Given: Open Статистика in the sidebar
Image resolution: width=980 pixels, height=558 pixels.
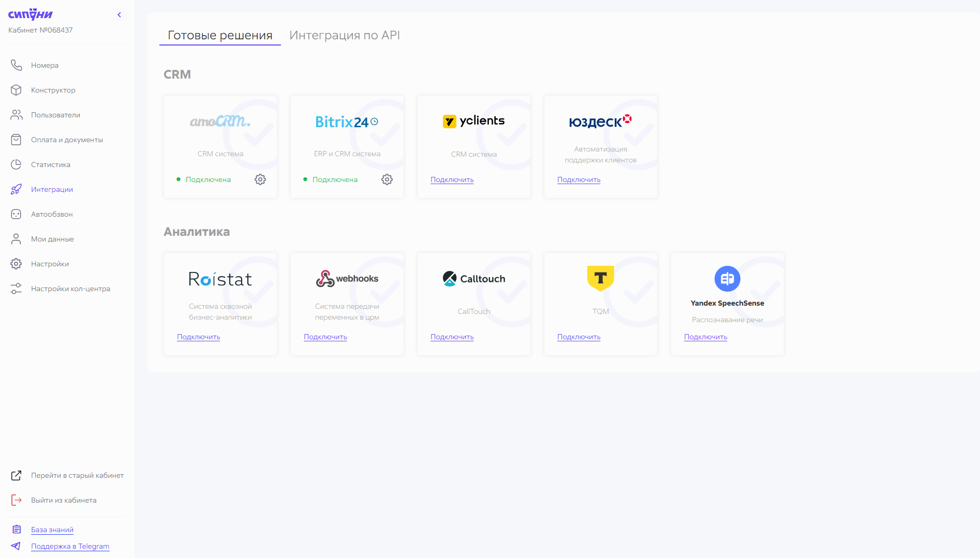Looking at the screenshot, I should point(51,164).
